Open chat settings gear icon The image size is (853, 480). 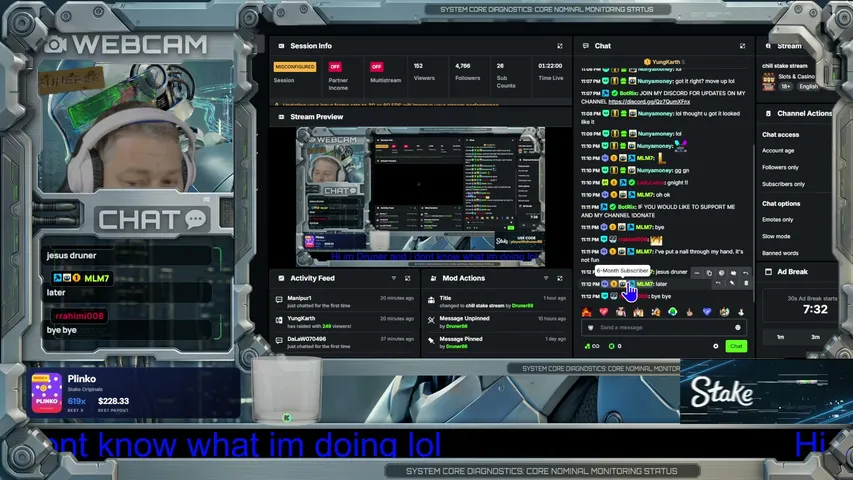point(715,346)
